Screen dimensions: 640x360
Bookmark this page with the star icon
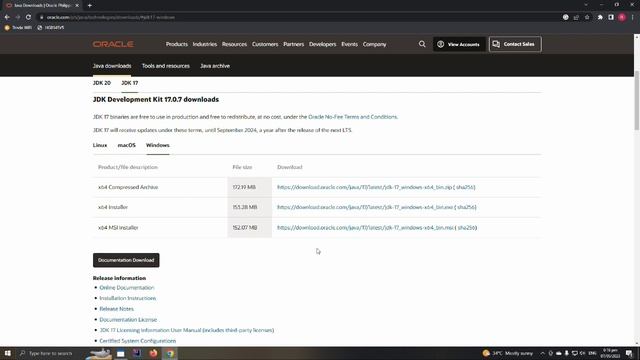tap(587, 17)
